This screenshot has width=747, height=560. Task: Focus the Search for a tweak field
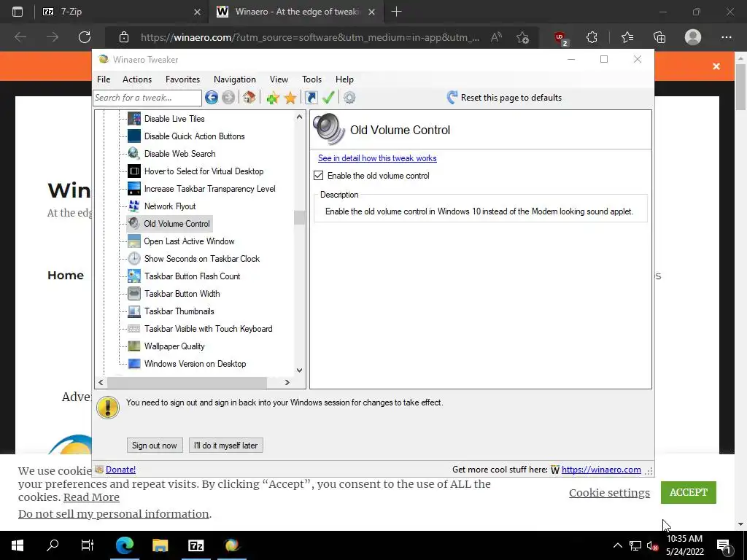(147, 98)
